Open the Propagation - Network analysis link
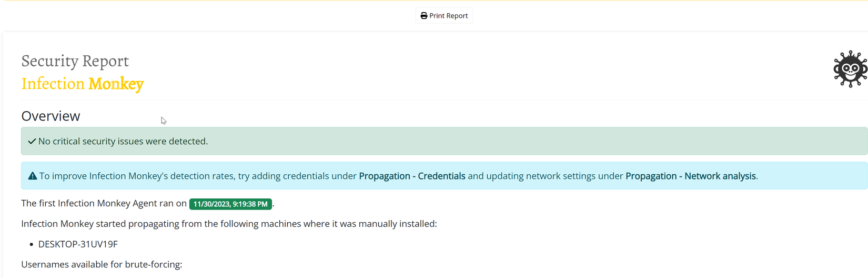The image size is (868, 278). coord(690,176)
